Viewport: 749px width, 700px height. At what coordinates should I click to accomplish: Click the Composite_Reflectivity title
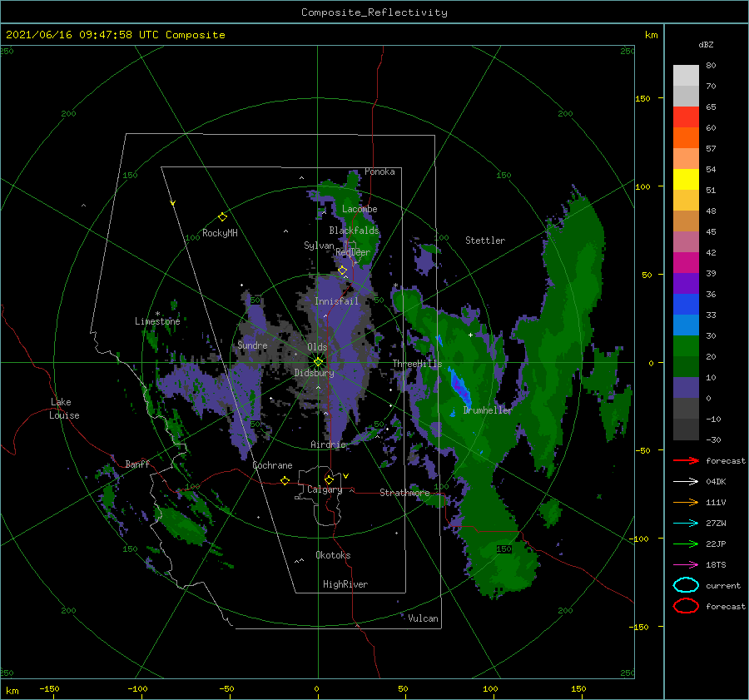click(x=374, y=12)
